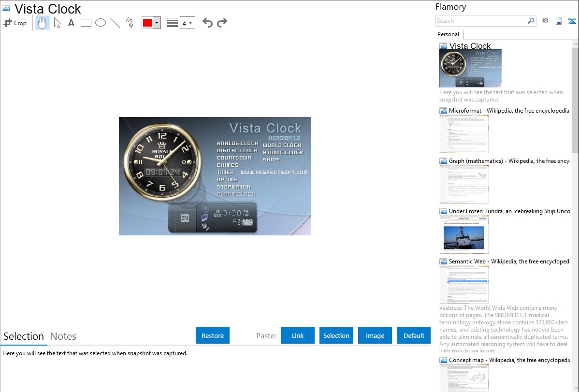Open the Personal tab
Viewport: 579px width, 392px height.
(x=448, y=34)
